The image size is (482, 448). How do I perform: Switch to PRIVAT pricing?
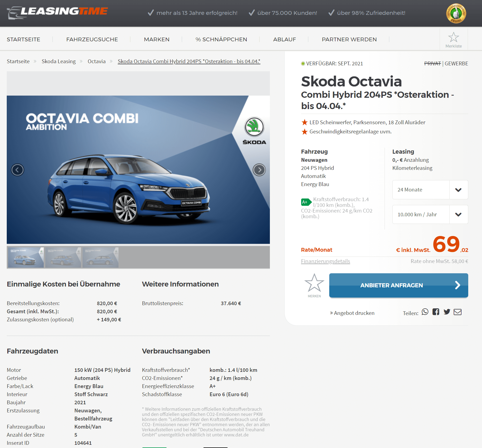pyautogui.click(x=433, y=63)
